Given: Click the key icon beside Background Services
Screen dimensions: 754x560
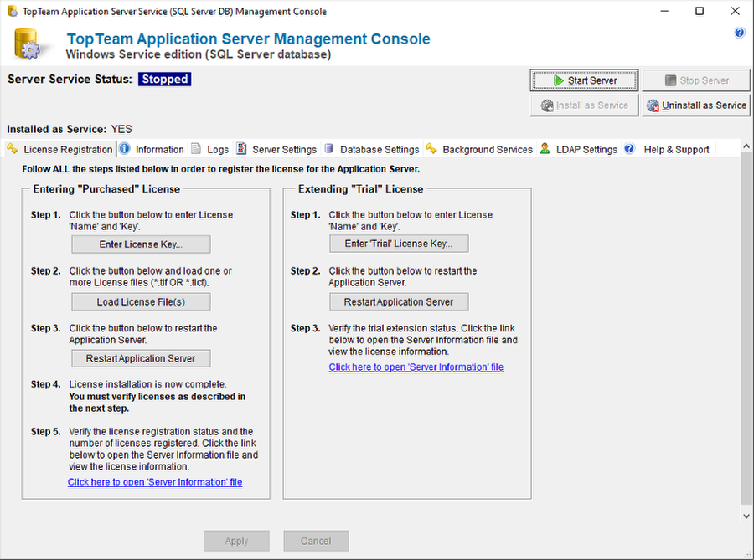Looking at the screenshot, I should point(431,149).
